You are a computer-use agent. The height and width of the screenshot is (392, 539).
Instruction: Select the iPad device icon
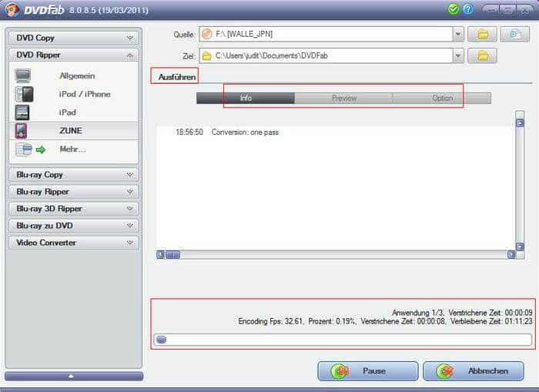[22, 112]
